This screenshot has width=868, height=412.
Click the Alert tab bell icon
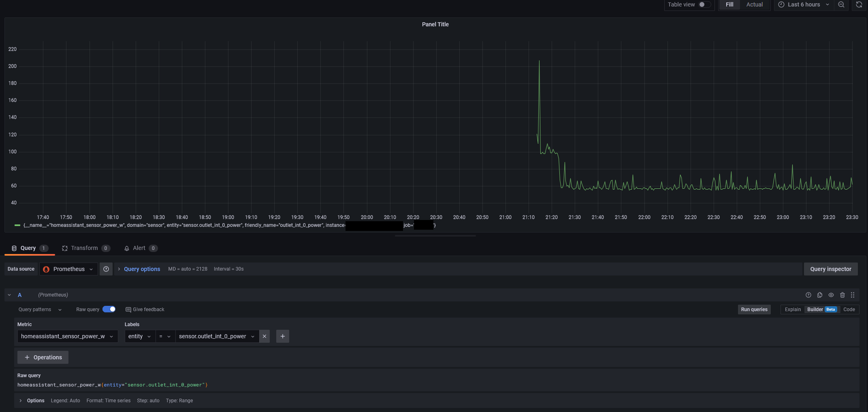tap(127, 248)
